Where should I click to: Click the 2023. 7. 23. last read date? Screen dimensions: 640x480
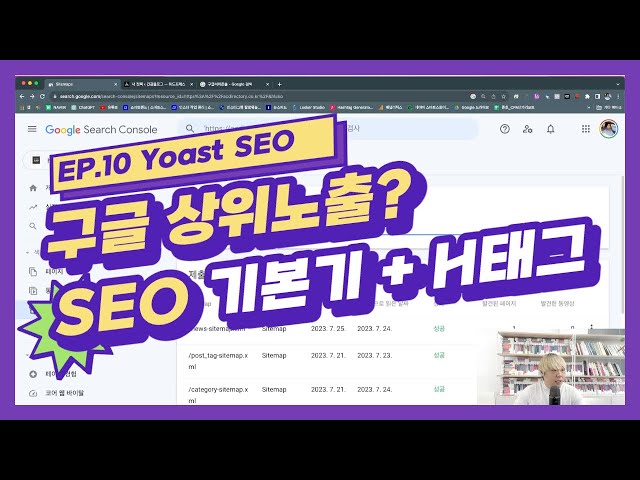(375, 356)
